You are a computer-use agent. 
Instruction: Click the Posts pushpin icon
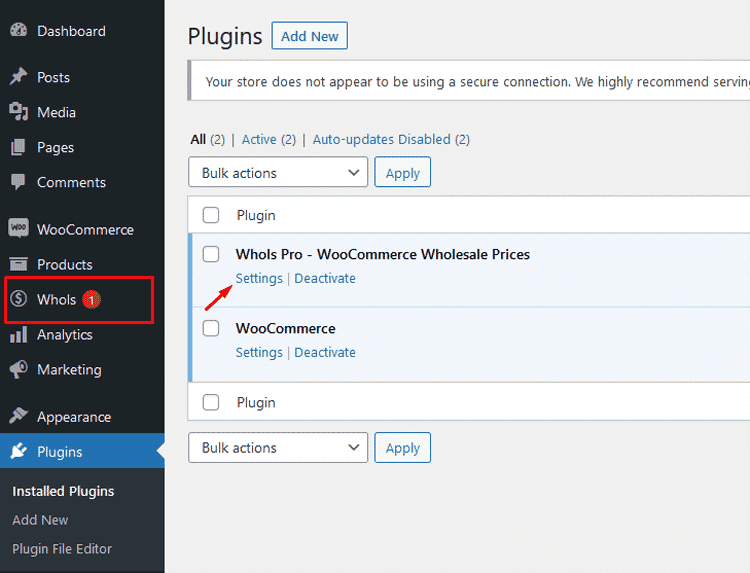tap(19, 77)
